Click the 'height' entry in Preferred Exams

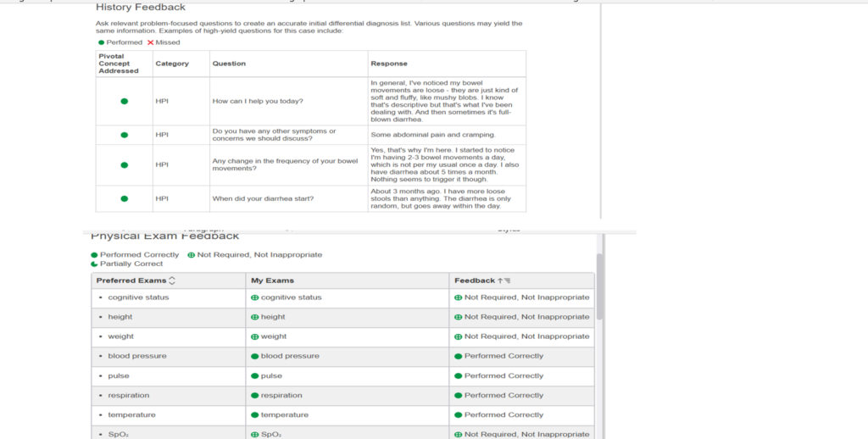pyautogui.click(x=120, y=317)
